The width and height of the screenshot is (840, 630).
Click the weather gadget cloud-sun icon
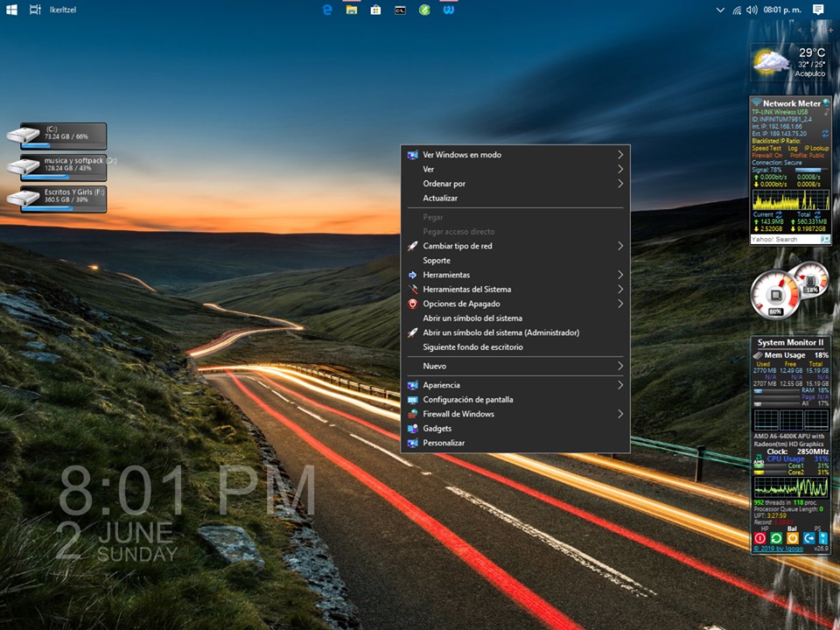[x=770, y=62]
